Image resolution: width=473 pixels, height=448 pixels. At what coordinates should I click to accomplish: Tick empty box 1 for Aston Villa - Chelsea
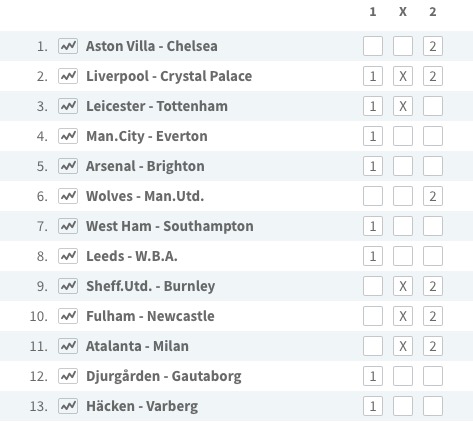(373, 46)
